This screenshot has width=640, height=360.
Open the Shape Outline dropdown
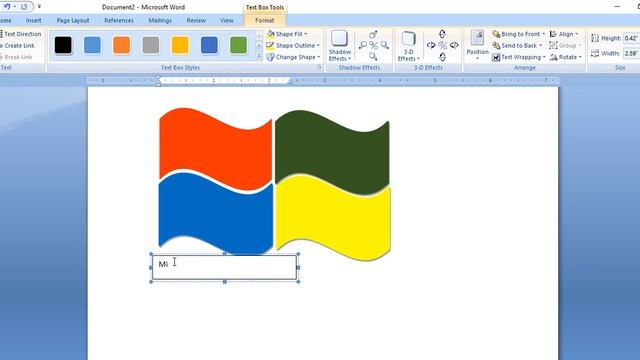pos(293,46)
